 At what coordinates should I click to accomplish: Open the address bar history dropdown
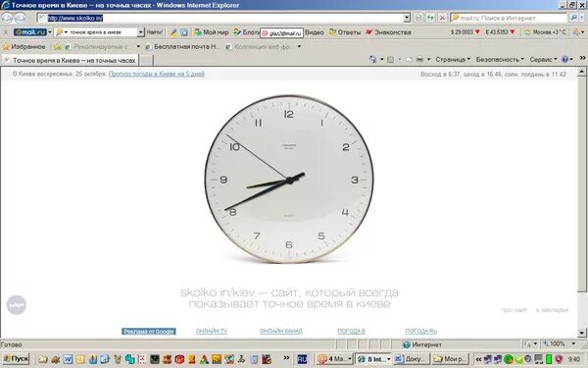pyautogui.click(x=407, y=18)
